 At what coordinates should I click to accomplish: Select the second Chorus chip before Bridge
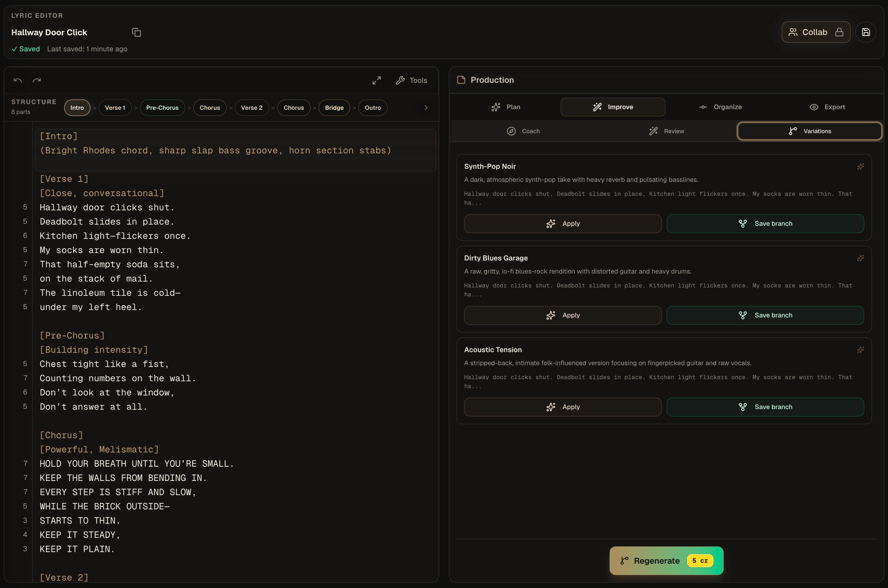[294, 108]
